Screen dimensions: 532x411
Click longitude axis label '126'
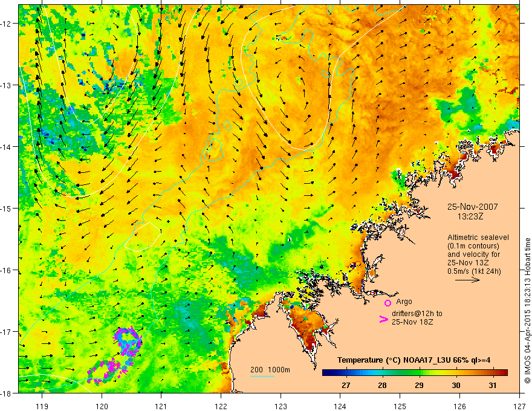coord(459,406)
